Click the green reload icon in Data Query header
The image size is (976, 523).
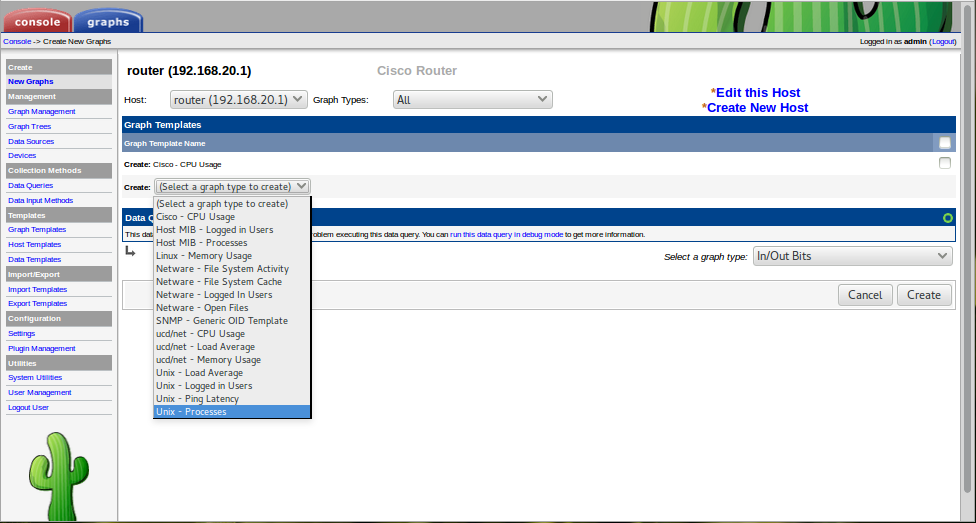pos(947,218)
